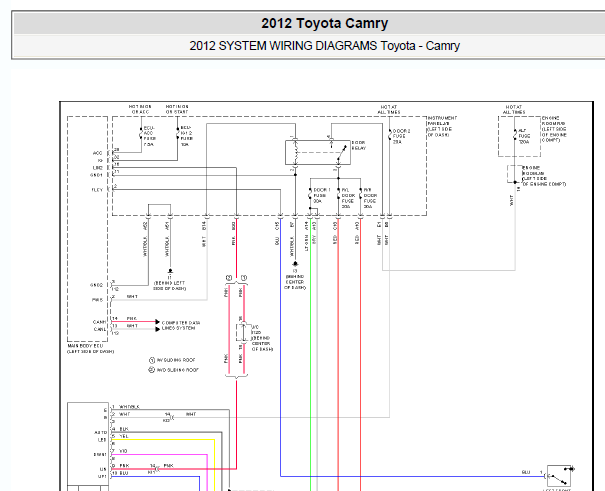Image resolution: width=605 pixels, height=491 pixels.
Task: Click the 'GND2' terminal label
Action: pos(96,285)
